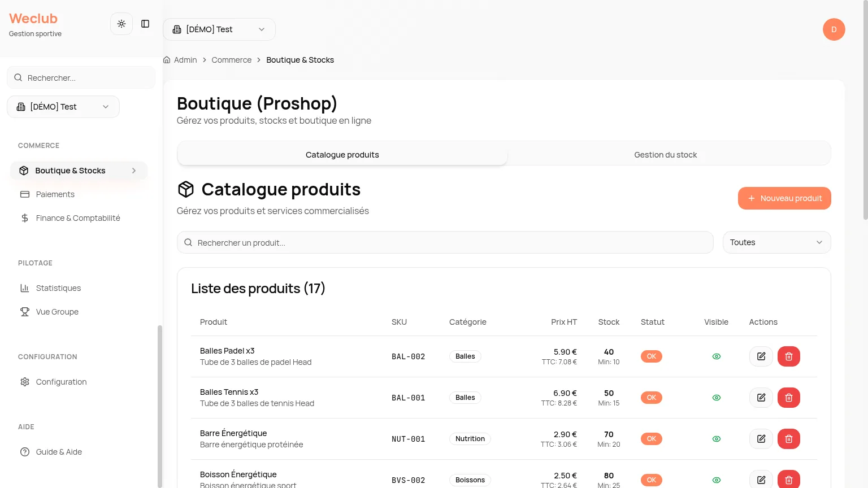The height and width of the screenshot is (488, 868).
Task: Click SKU NUT-001 cell
Action: click(x=408, y=439)
